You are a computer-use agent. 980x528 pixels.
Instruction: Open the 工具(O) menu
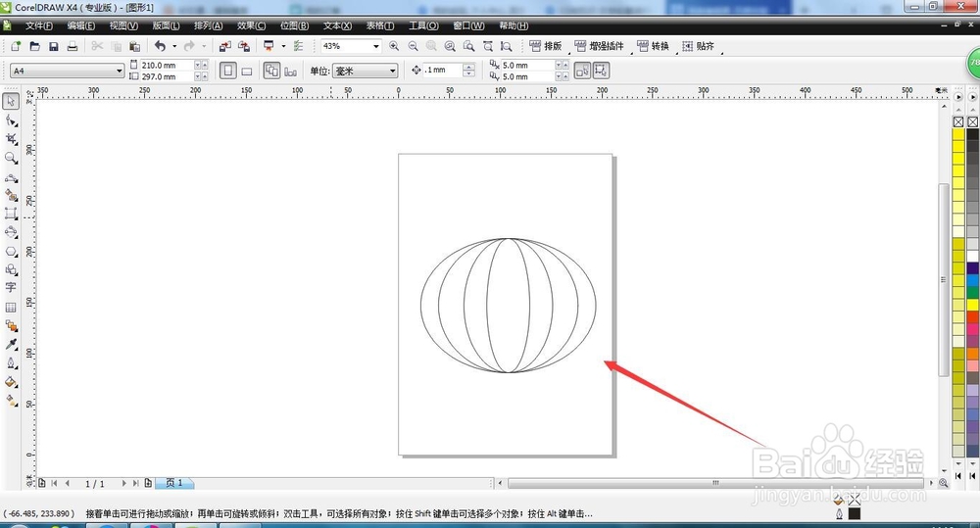coord(423,25)
